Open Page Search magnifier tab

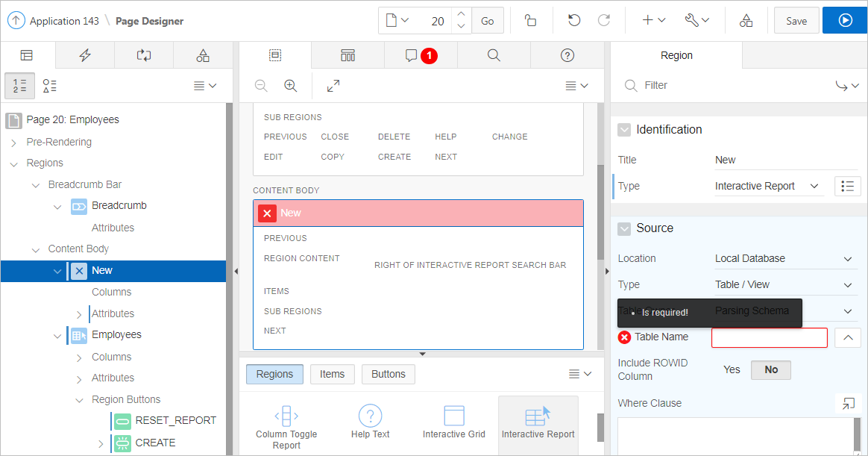pyautogui.click(x=494, y=55)
